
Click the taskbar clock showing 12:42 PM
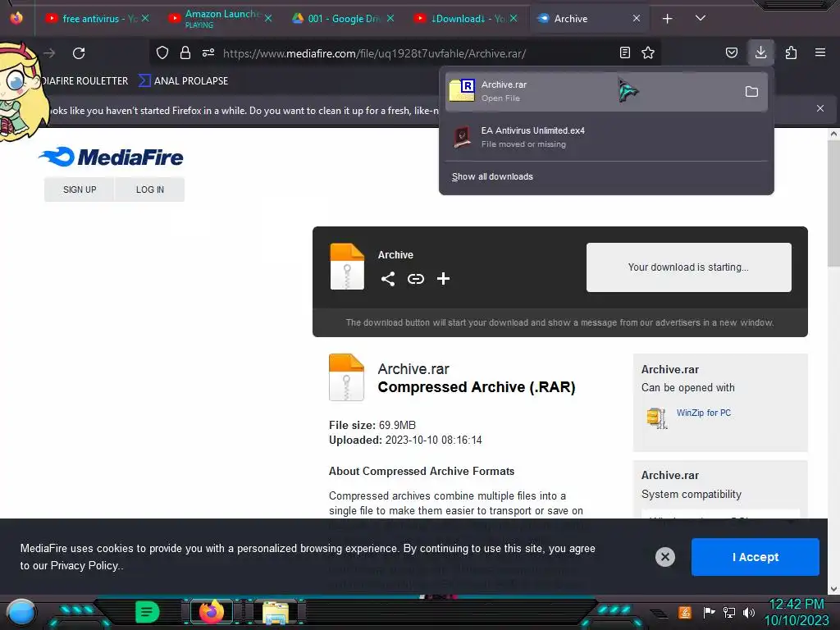[796, 605]
